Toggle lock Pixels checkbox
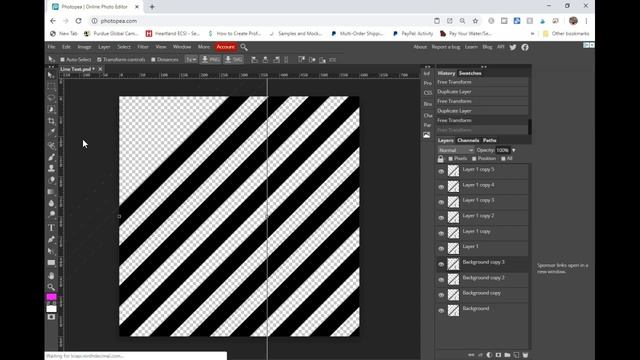Screen dimensions: 640x360 (451, 159)
